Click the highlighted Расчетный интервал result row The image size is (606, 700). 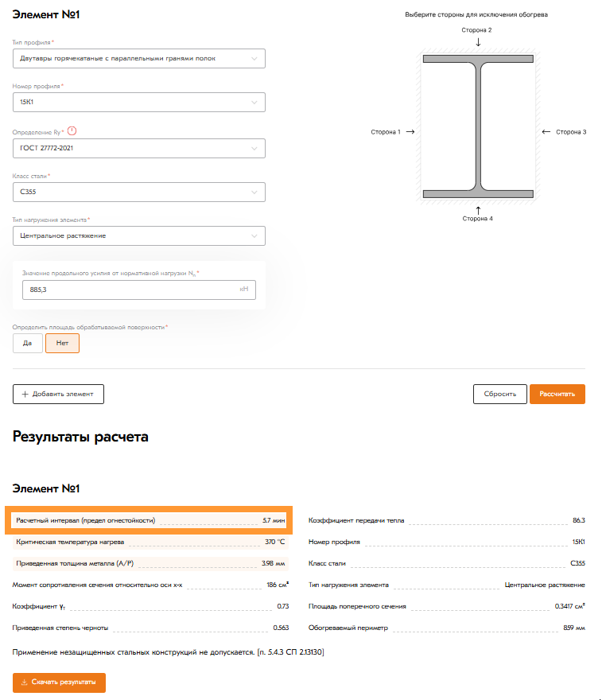(150, 520)
